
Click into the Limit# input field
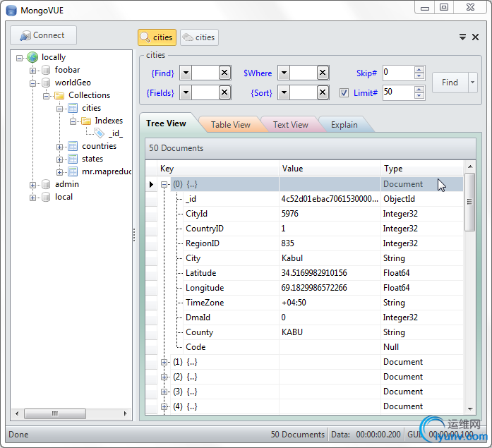coord(398,92)
